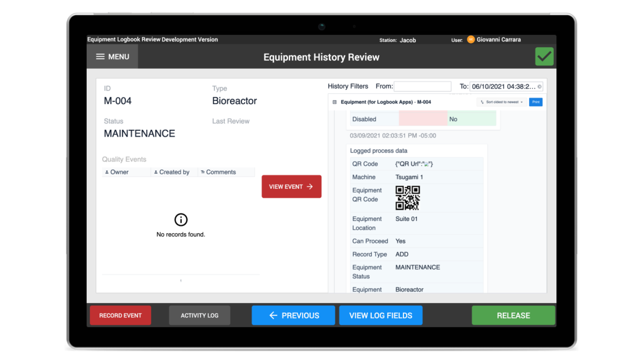The width and height of the screenshot is (644, 362).
Task: Click the grid icon beside Equipment (for Logbook Apps)
Action: (x=334, y=102)
